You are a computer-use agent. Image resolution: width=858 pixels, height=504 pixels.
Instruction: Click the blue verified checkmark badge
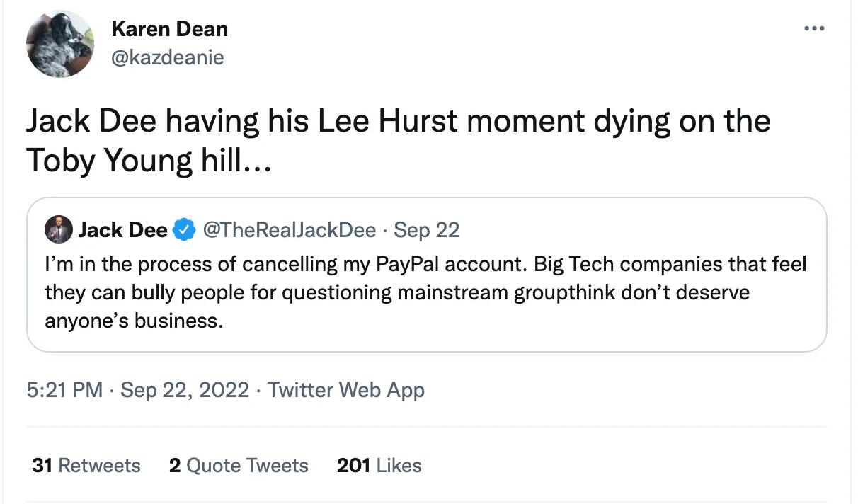coord(185,230)
